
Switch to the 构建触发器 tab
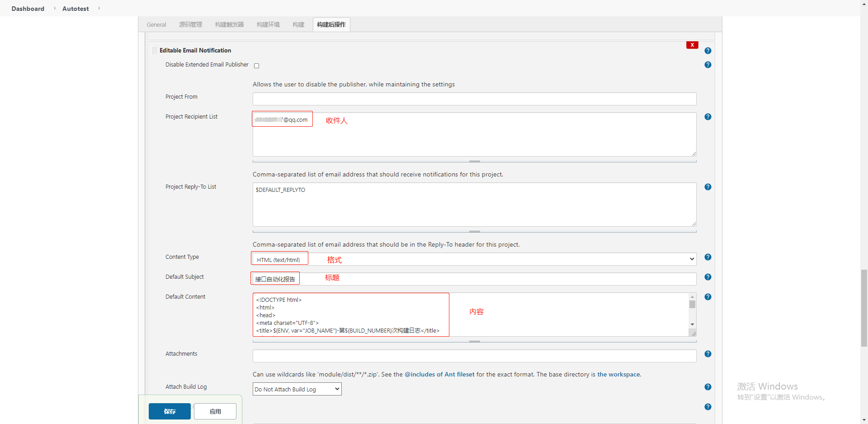click(x=230, y=24)
